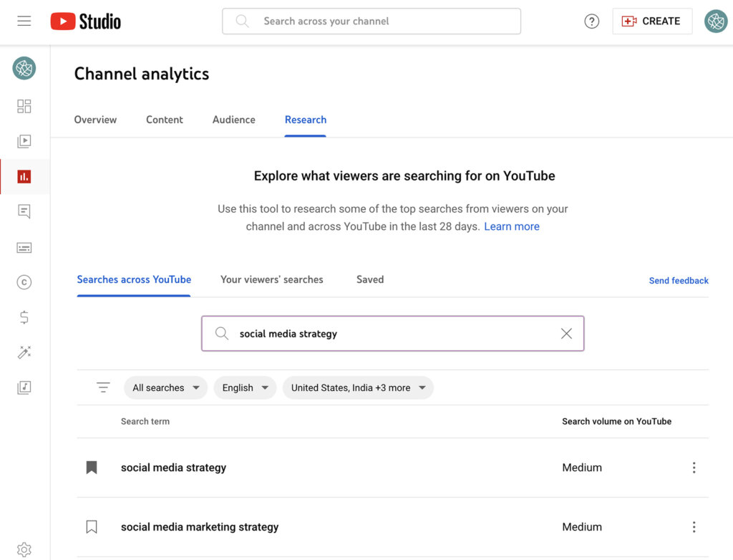Clear the search field with the X button

(566, 333)
